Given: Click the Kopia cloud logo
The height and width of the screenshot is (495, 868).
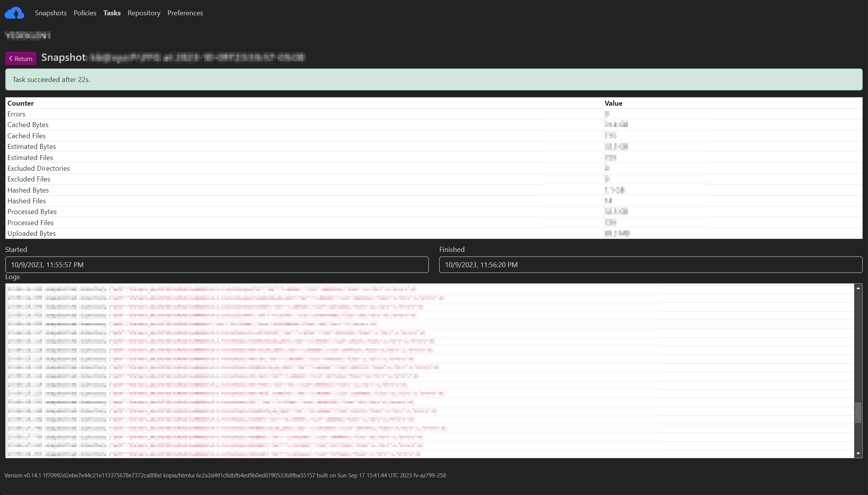Looking at the screenshot, I should pos(14,13).
